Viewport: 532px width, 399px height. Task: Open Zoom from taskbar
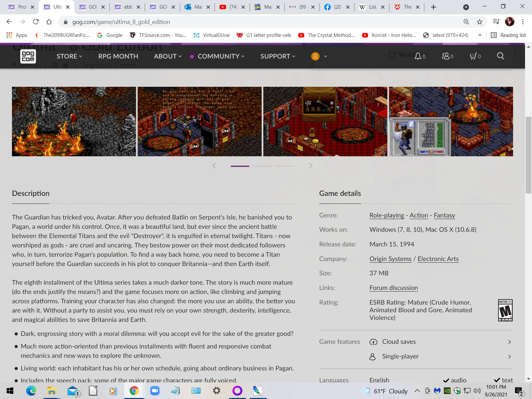[x=155, y=391]
